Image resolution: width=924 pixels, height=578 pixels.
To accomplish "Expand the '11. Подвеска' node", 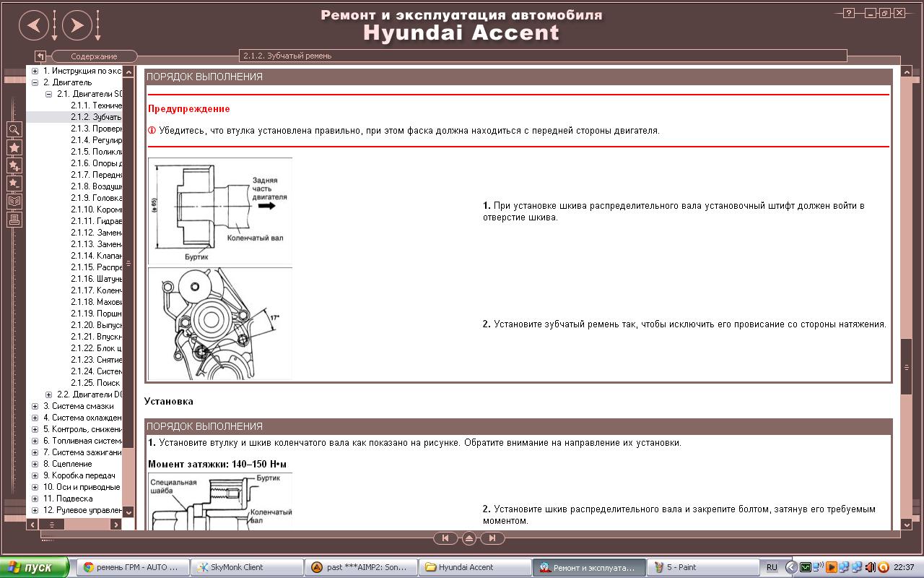I will coord(35,499).
